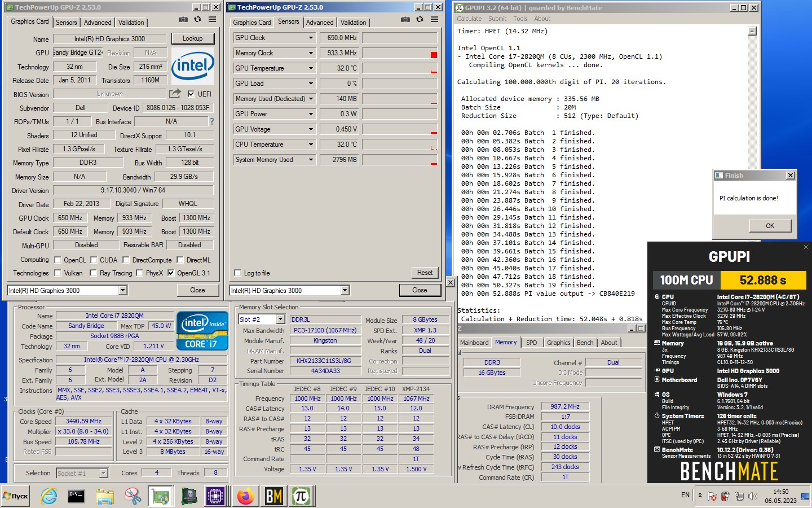Click Reset in Sensors window
The height and width of the screenshot is (508, 812).
coord(425,273)
